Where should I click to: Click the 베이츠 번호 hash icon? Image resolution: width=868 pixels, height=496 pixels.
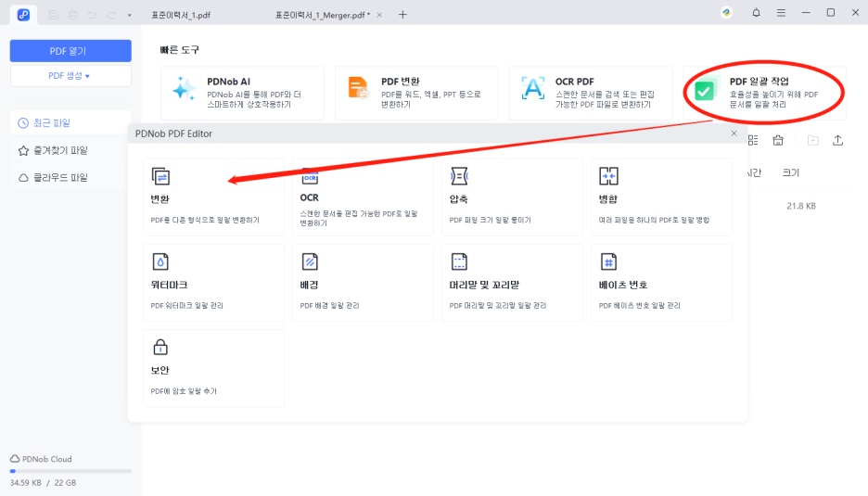pyautogui.click(x=608, y=261)
